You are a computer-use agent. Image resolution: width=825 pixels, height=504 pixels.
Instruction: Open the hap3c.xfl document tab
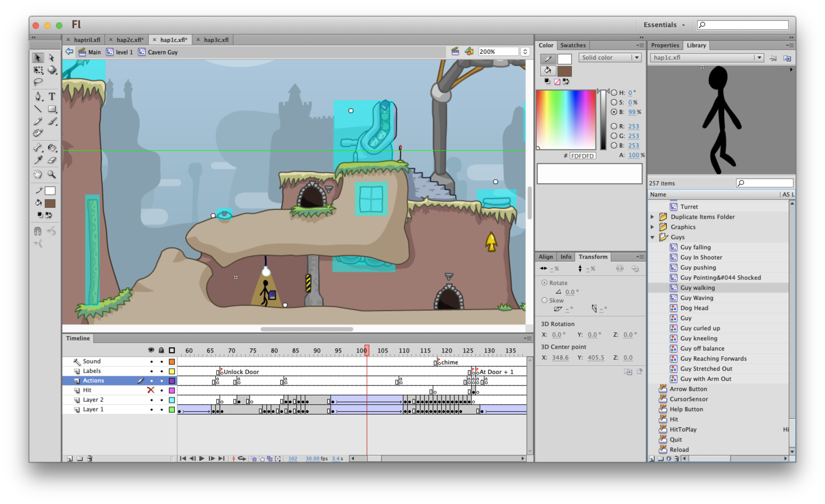[216, 40]
